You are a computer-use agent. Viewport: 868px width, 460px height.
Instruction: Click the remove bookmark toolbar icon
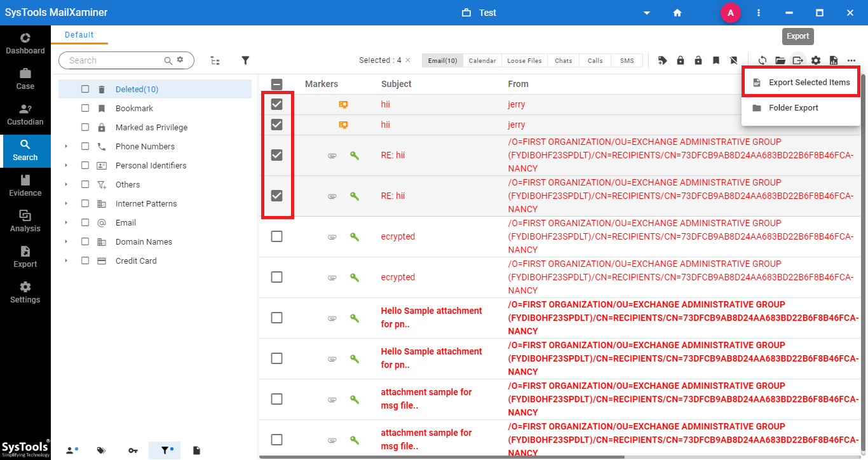(734, 60)
